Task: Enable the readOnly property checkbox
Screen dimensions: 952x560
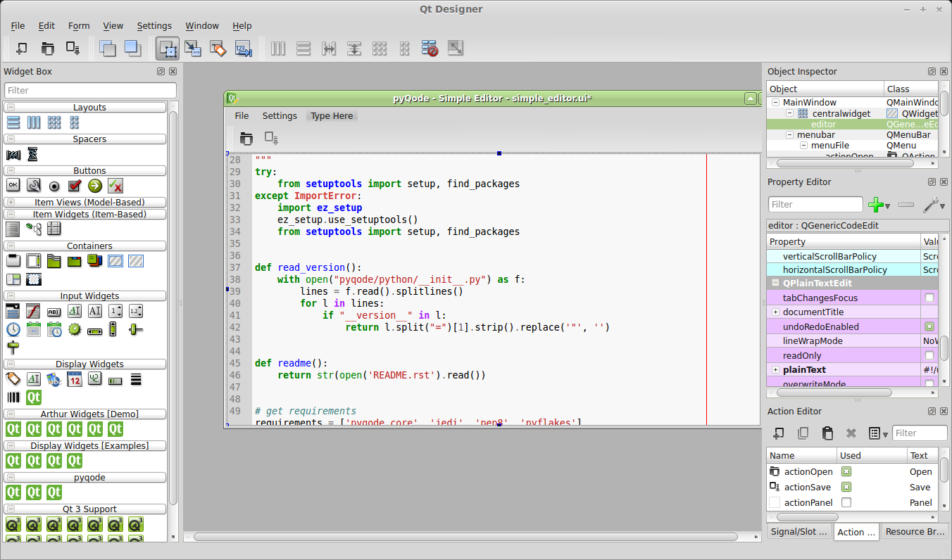Action: (929, 356)
